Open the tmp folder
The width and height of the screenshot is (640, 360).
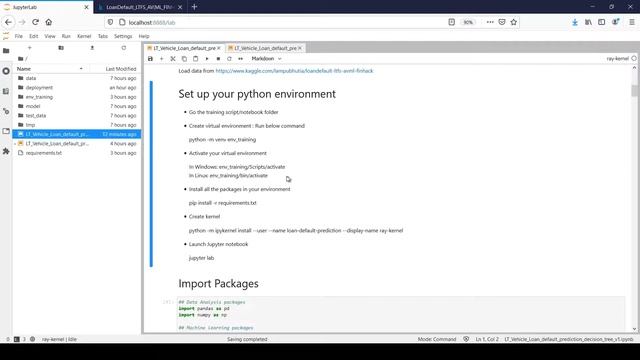pyautogui.click(x=77, y=125)
